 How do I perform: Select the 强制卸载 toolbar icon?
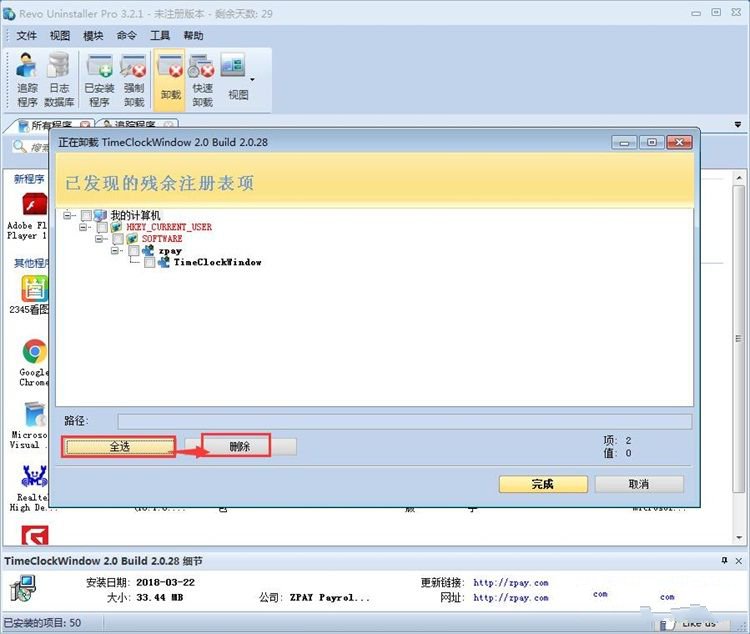click(134, 80)
